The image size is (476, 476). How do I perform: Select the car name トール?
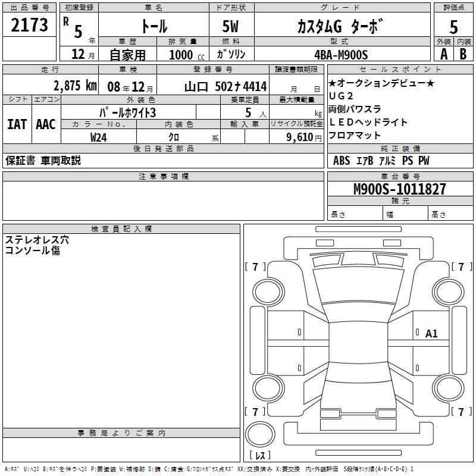(x=154, y=26)
